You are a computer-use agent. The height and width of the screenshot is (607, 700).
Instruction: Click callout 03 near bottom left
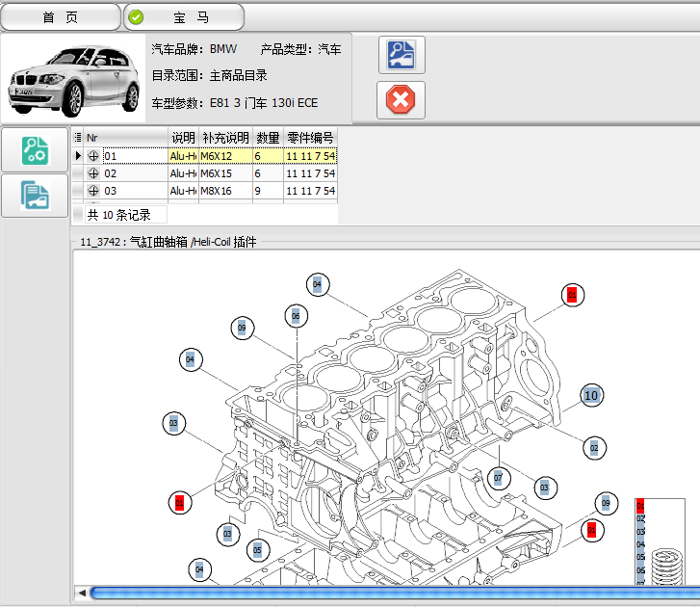point(227,534)
